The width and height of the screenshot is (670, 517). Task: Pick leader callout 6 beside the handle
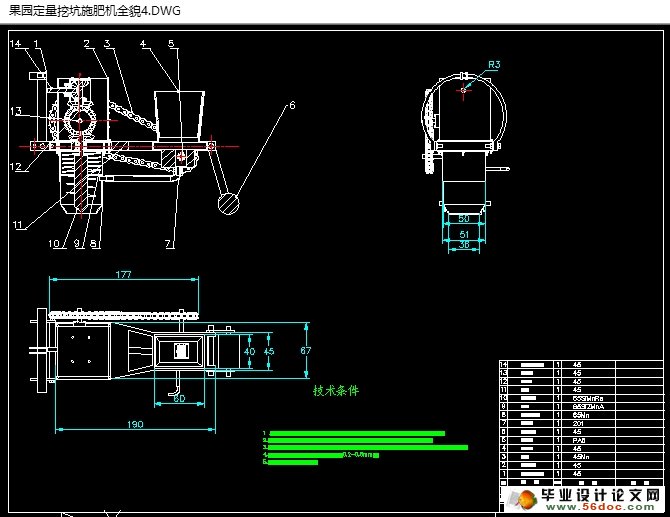pyautogui.click(x=292, y=105)
